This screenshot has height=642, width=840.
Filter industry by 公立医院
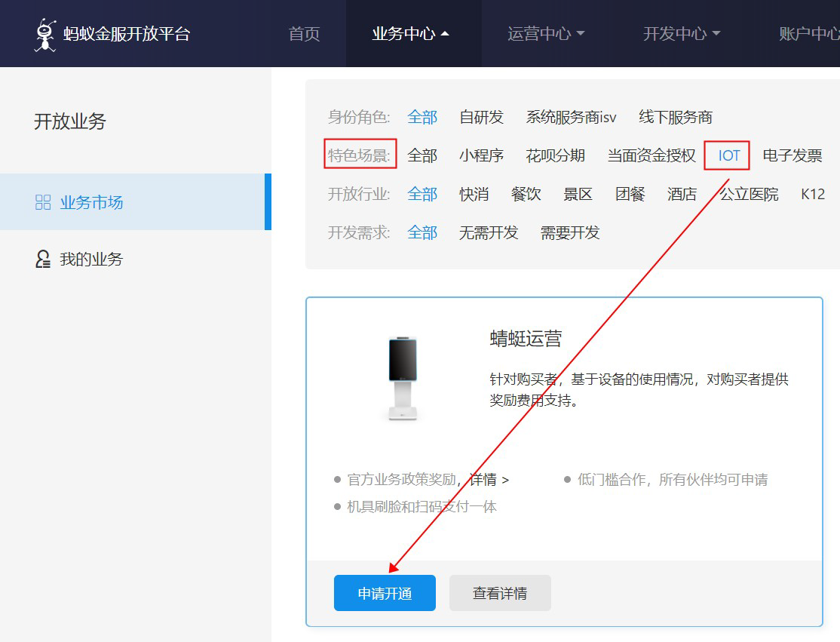point(749,194)
